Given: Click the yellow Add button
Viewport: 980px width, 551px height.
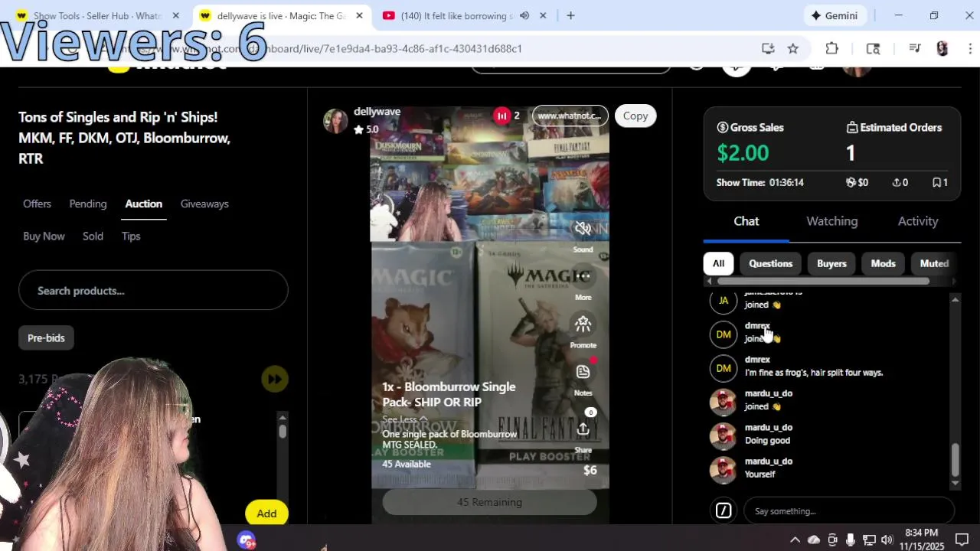Looking at the screenshot, I should pos(266,514).
